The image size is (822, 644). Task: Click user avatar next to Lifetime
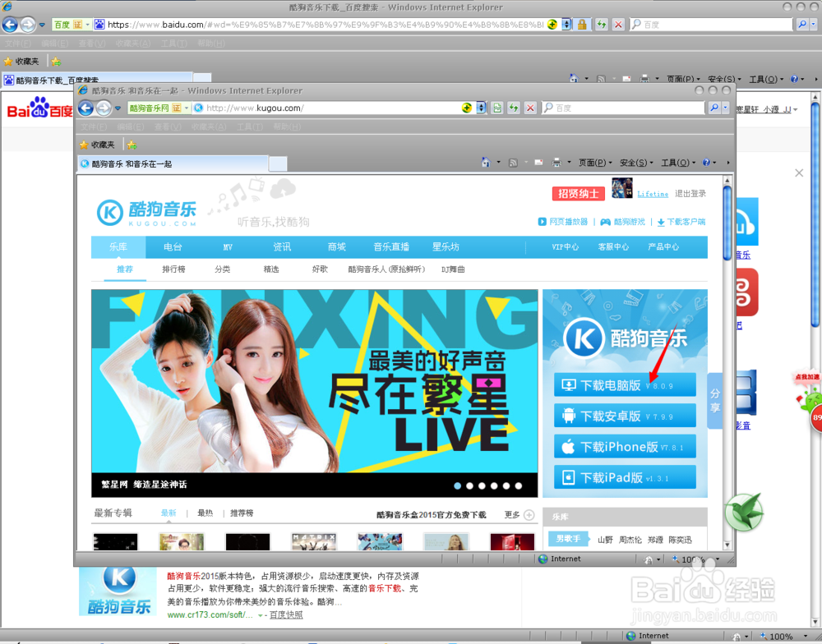621,188
